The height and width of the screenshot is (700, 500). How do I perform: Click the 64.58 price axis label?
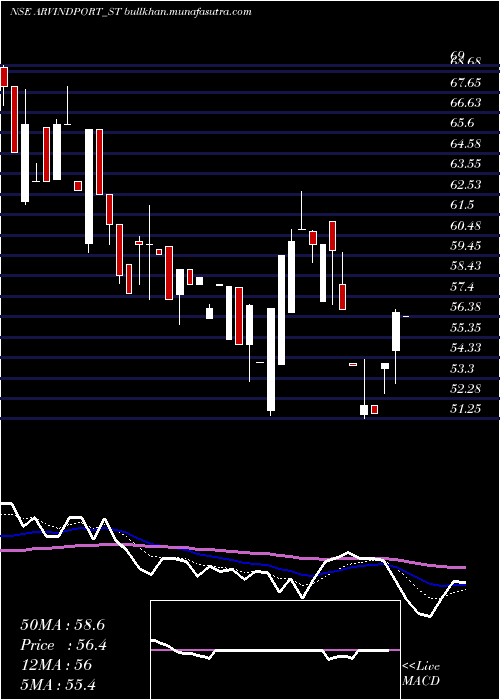(466, 144)
